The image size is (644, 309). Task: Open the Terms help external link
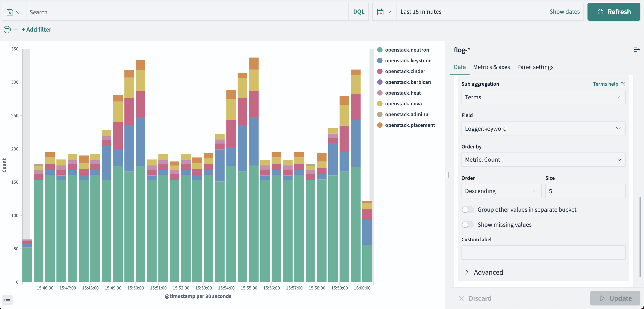coord(609,84)
